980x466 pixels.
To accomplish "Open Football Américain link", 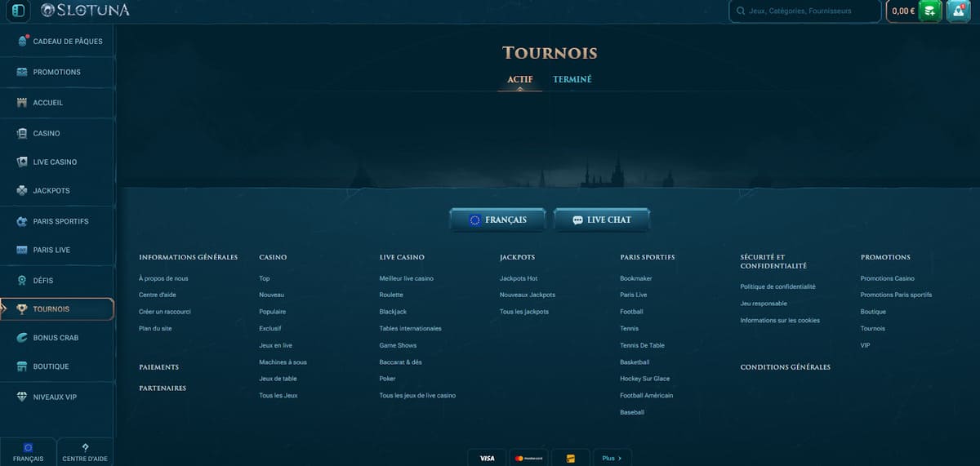I will 647,395.
